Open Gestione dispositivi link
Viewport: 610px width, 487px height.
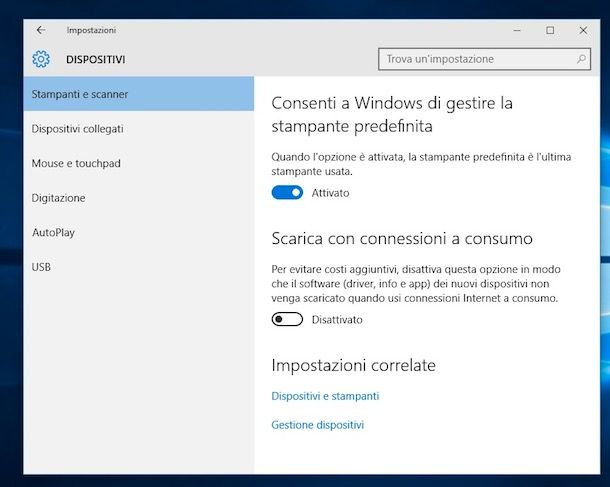(317, 425)
